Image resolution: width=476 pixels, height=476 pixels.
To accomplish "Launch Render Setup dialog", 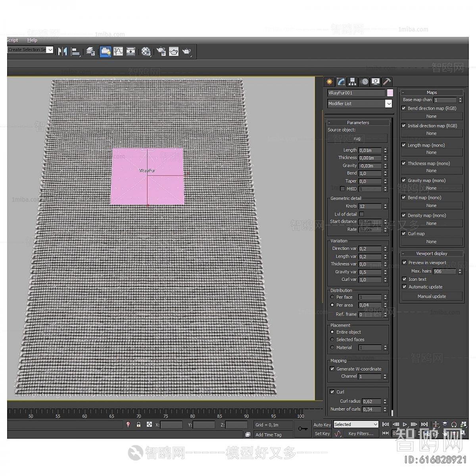I will 161,52.
